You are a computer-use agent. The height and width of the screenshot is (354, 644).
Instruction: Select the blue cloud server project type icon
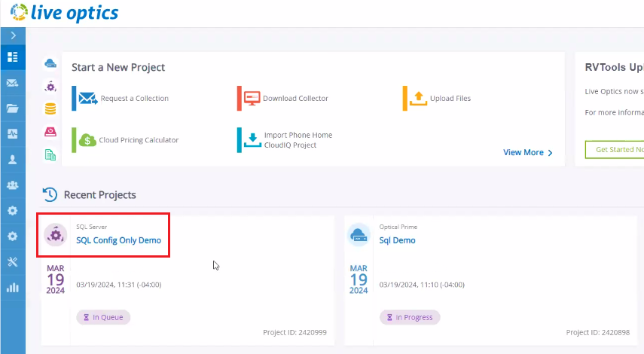point(50,63)
